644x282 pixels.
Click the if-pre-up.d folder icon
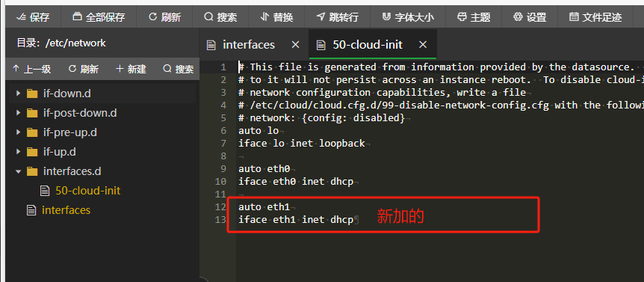[32, 132]
